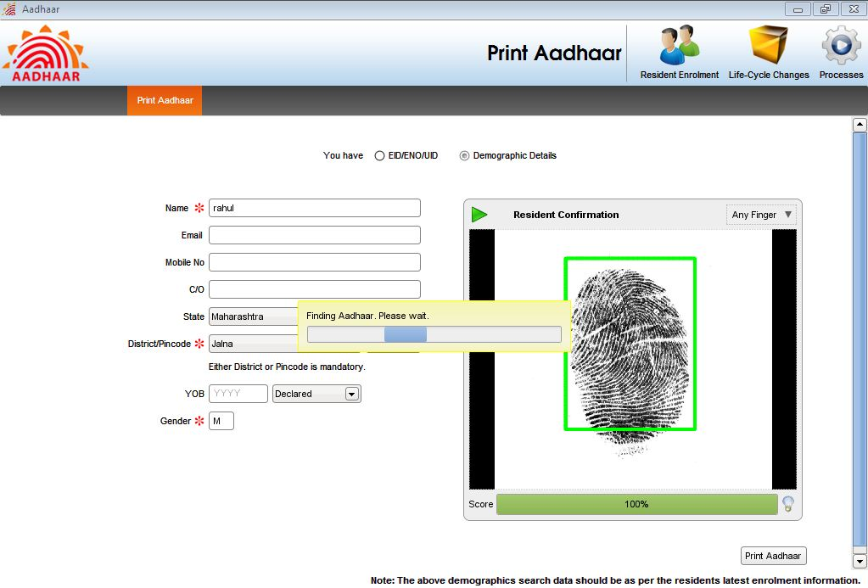868x588 pixels.
Task: Restore down the Aadhaar window
Action: coord(826,8)
